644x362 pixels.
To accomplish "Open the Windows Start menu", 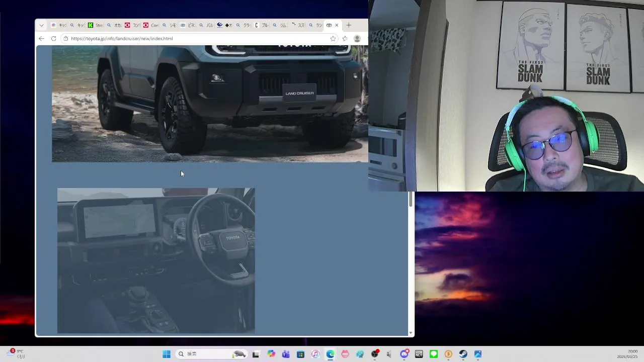I will pos(167,354).
